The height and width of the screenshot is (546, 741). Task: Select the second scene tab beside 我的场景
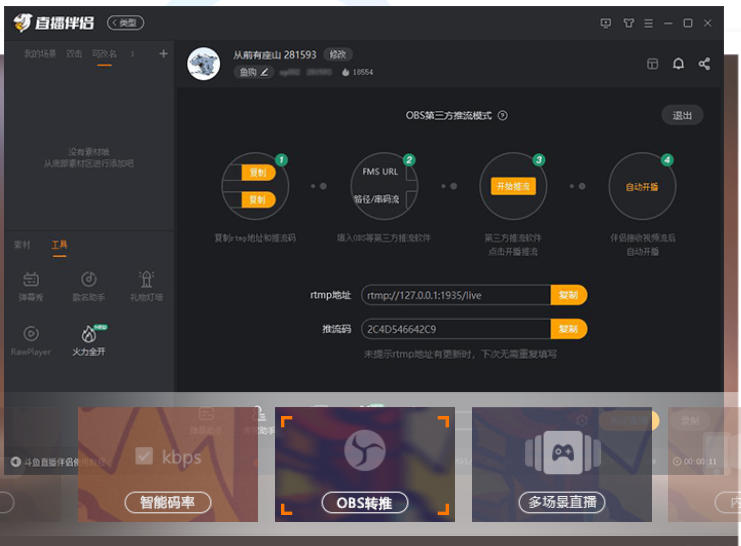click(x=74, y=54)
